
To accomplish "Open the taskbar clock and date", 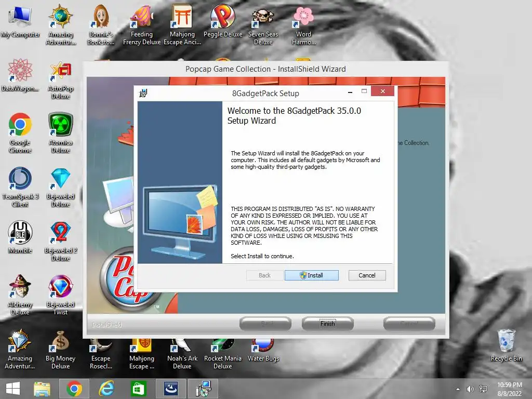I will [510, 389].
